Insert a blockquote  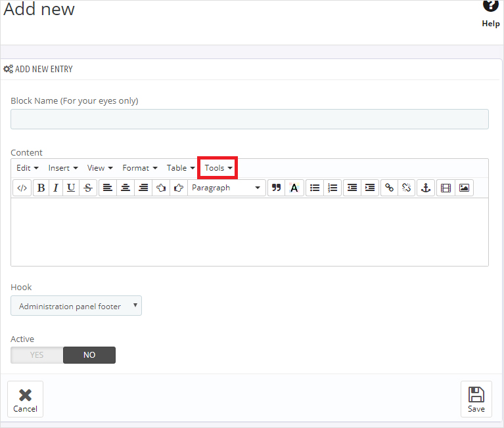[276, 188]
